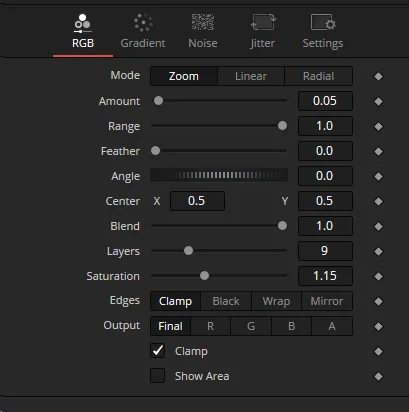
Task: Toggle keyframe diamond for Output
Action: tap(378, 326)
